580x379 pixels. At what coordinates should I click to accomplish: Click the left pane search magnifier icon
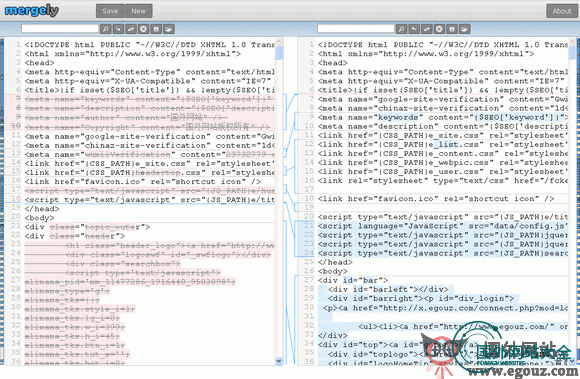click(106, 29)
